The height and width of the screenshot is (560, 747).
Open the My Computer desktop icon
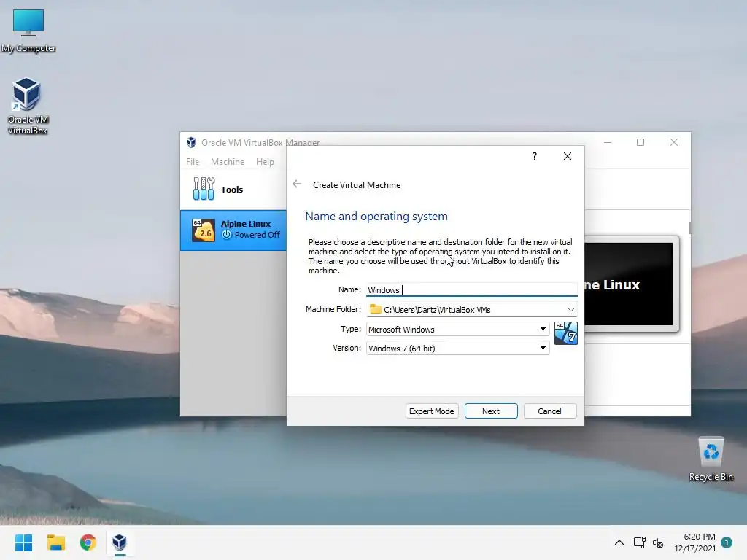28,31
